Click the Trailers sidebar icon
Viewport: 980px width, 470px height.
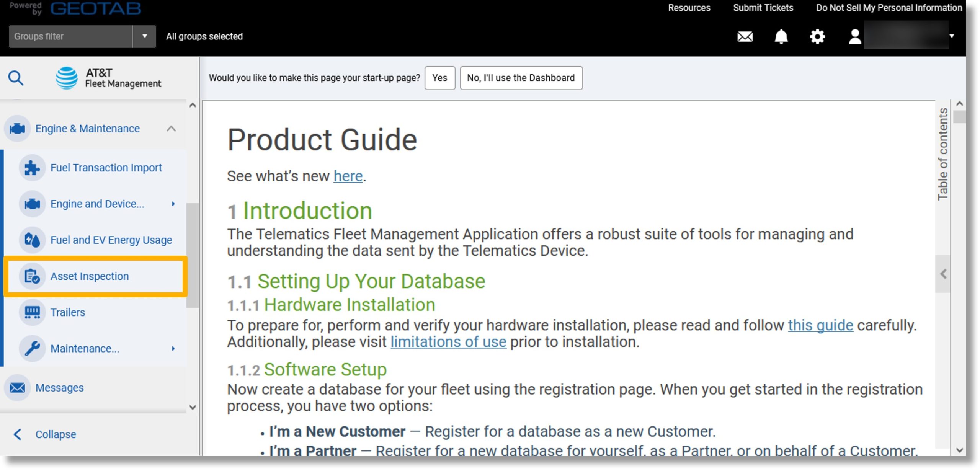point(32,312)
